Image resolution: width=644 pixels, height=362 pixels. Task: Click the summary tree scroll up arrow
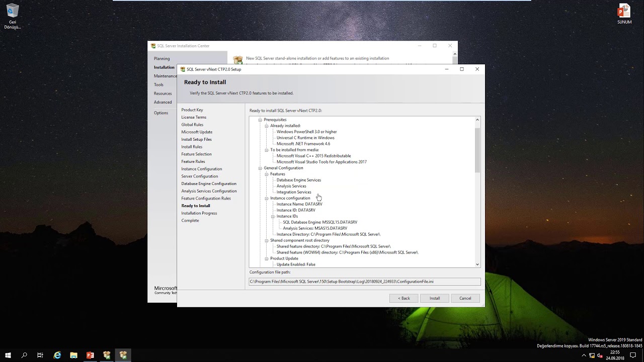[477, 120]
